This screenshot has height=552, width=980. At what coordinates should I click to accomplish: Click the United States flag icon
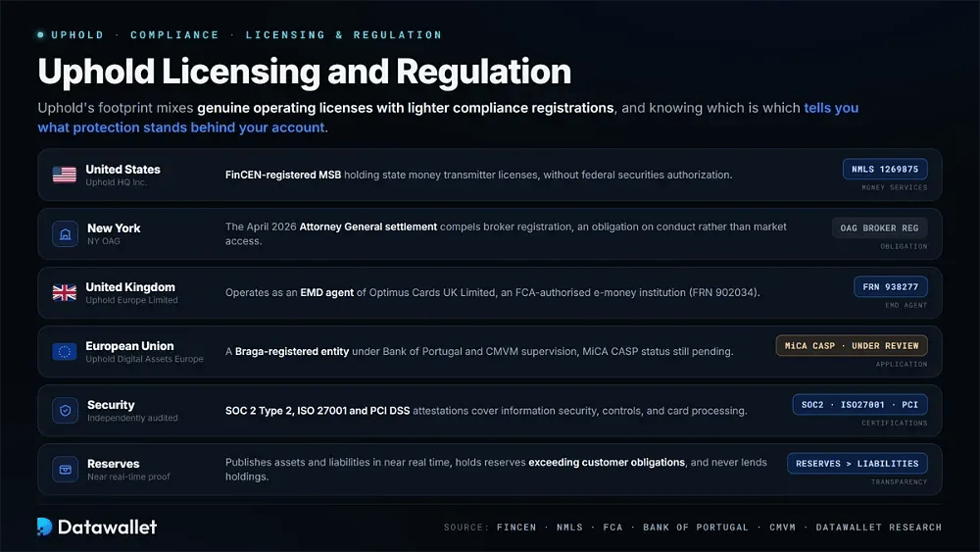point(65,175)
